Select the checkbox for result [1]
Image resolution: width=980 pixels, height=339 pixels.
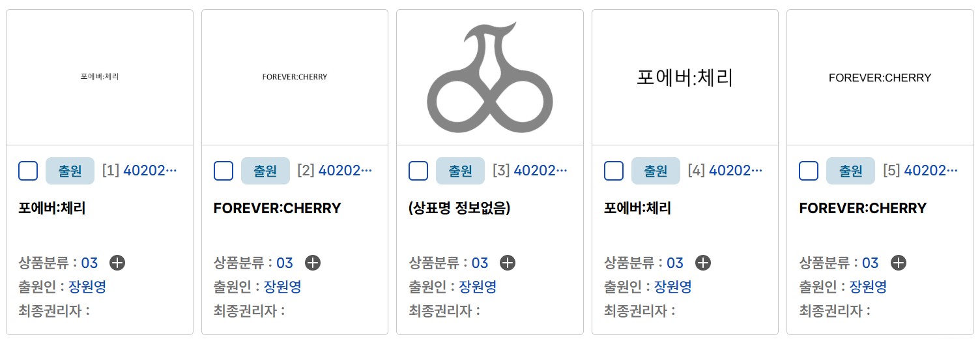(28, 171)
